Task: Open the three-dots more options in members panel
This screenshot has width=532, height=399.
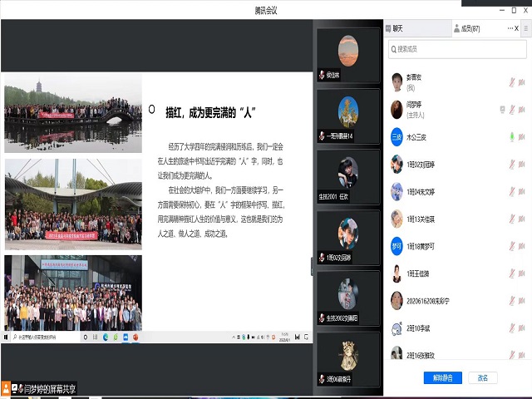Action: (510, 28)
